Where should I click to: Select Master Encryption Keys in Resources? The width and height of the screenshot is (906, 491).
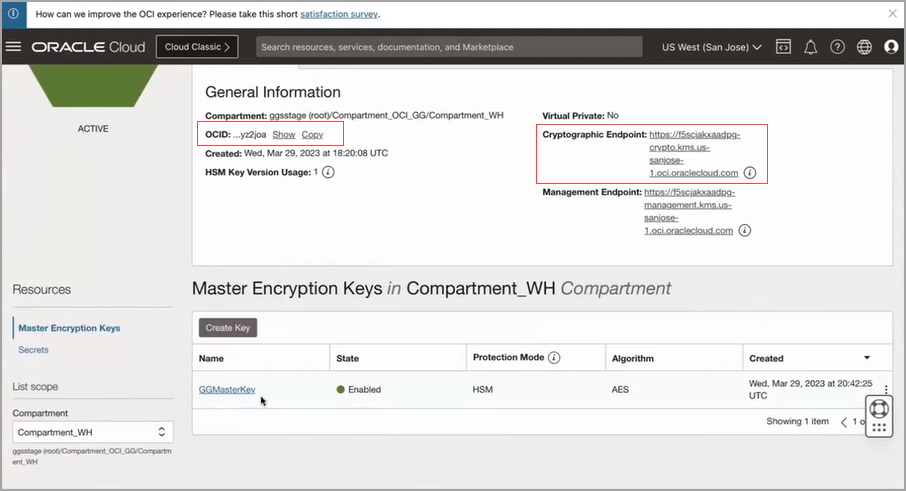(69, 328)
